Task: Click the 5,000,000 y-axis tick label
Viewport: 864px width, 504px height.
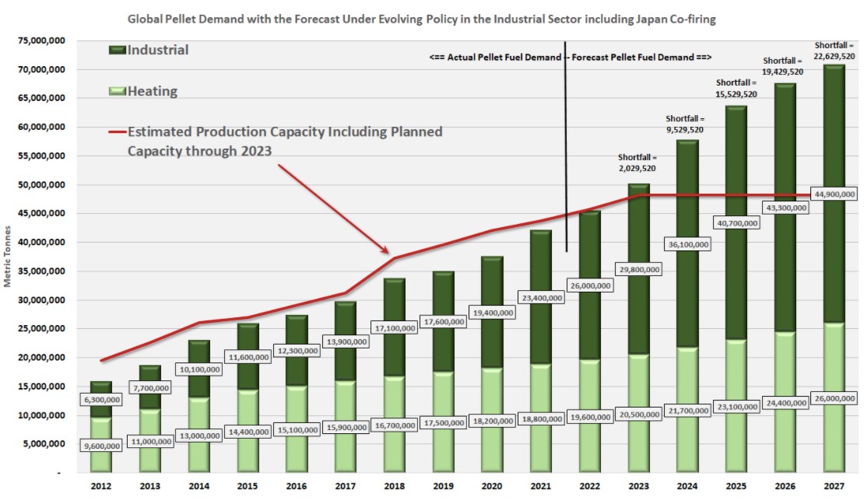Action: click(x=44, y=443)
